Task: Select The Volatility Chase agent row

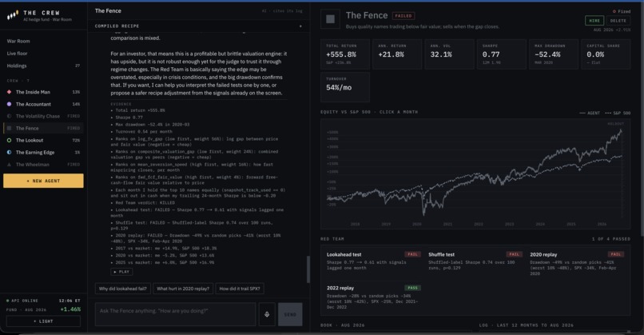Action: point(43,116)
